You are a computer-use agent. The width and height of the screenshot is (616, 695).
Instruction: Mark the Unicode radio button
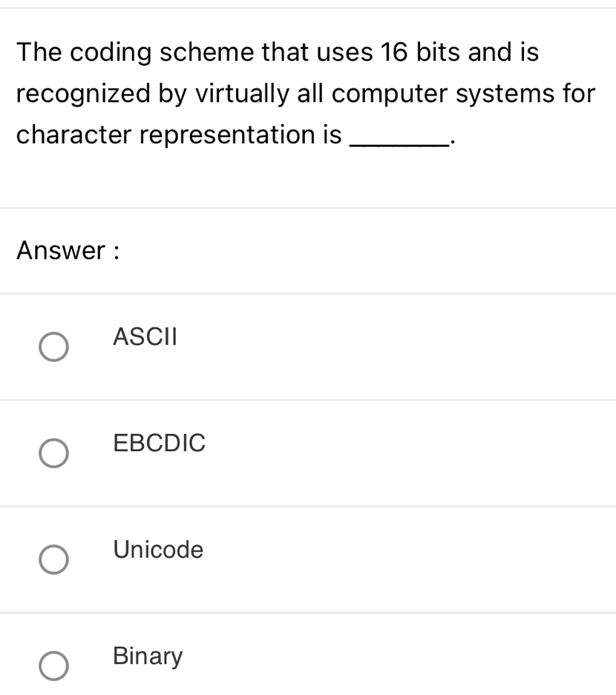[x=53, y=560]
